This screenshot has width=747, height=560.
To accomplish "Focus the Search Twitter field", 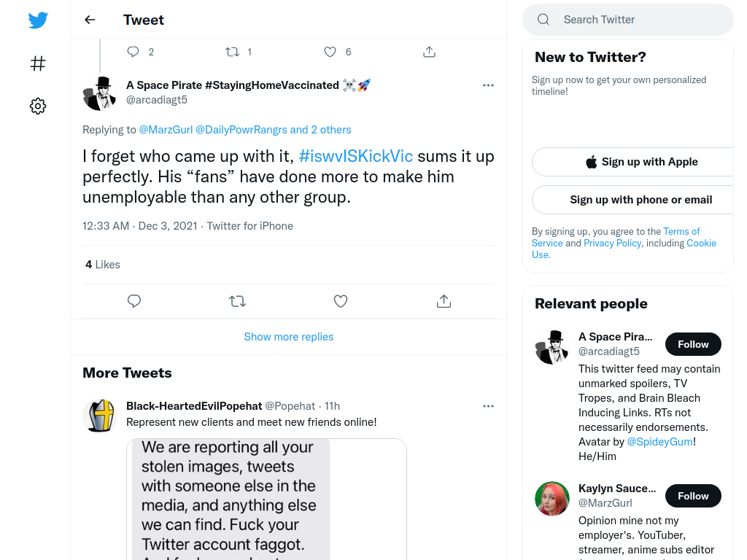I will tap(628, 20).
